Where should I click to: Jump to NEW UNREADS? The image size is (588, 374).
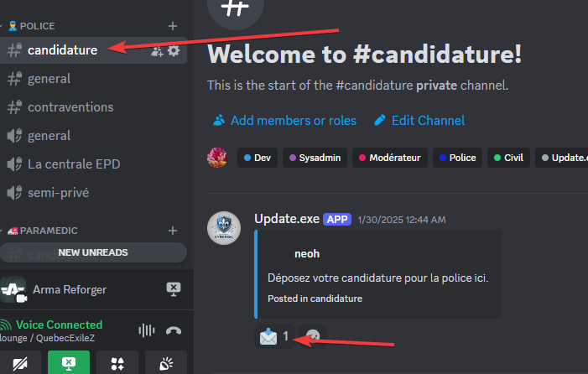93,252
